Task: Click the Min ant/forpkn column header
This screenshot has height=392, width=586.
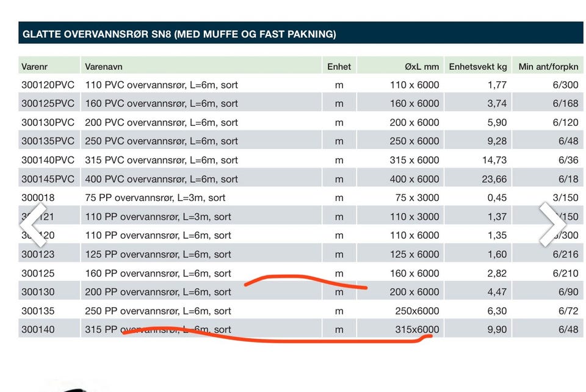Action: pyautogui.click(x=548, y=67)
